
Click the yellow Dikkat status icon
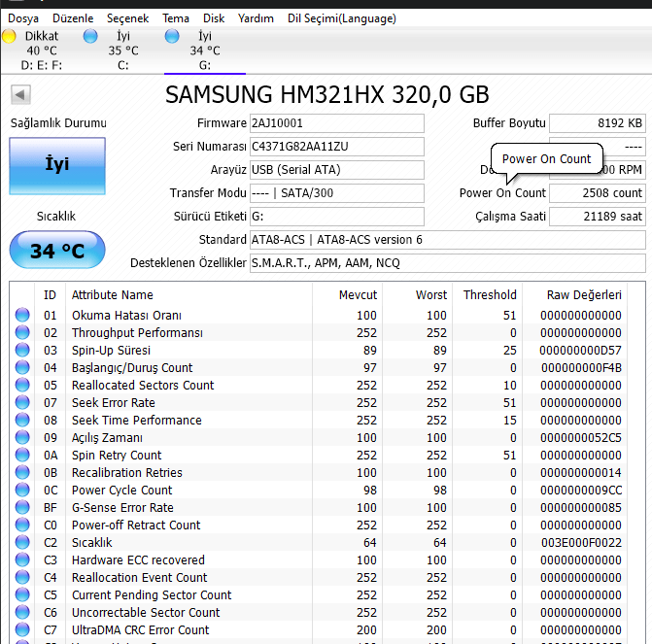coord(9,36)
